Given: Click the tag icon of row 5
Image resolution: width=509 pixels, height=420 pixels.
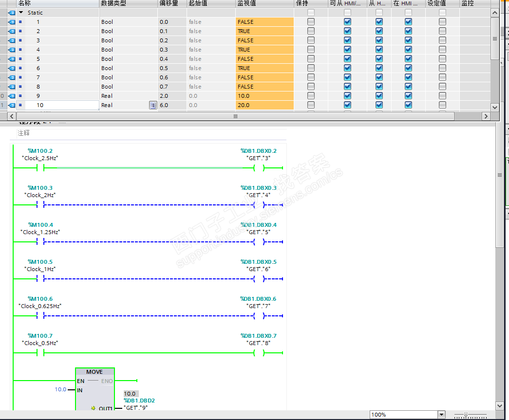Looking at the screenshot, I should point(12,59).
